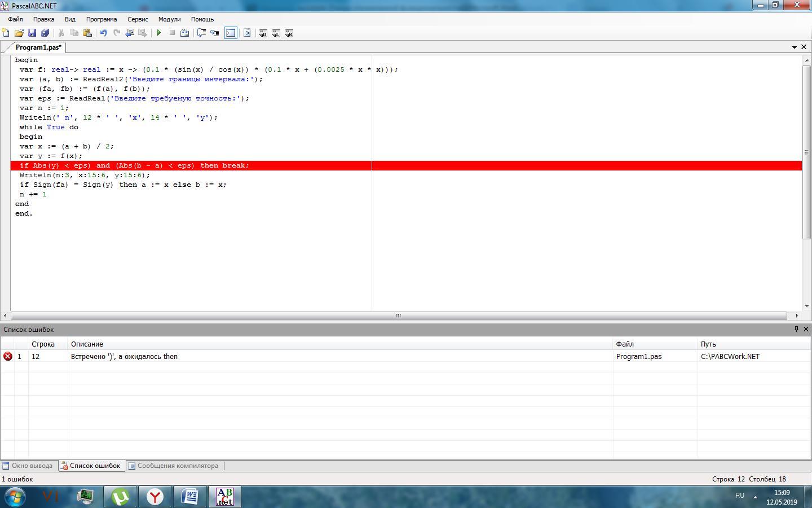812x508 pixels.
Task: Compile the program using the toolbar icon
Action: click(184, 33)
